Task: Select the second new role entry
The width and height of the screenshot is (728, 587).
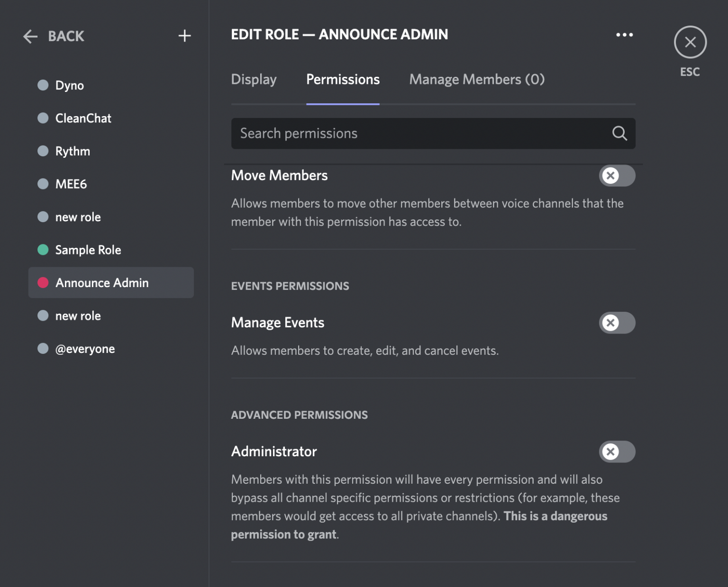Action: click(x=78, y=316)
